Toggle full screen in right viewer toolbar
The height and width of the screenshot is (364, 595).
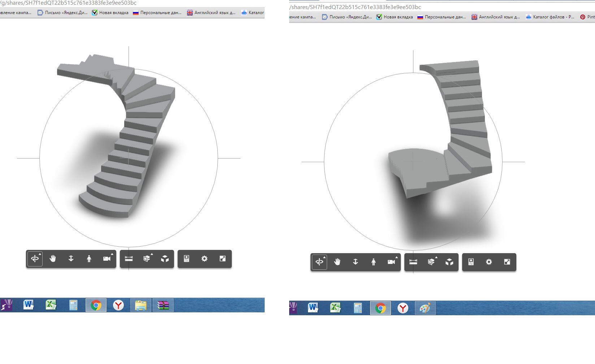tap(507, 262)
